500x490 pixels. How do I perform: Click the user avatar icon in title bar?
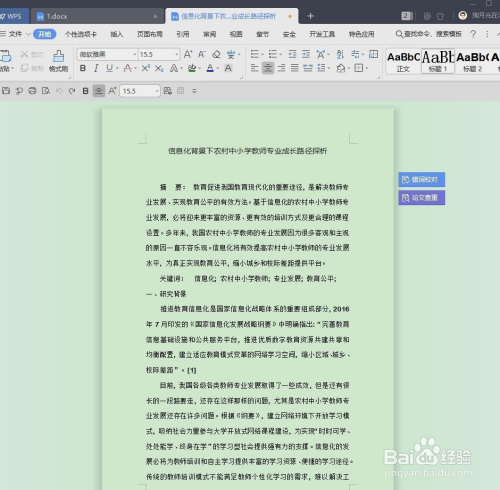pyautogui.click(x=462, y=16)
